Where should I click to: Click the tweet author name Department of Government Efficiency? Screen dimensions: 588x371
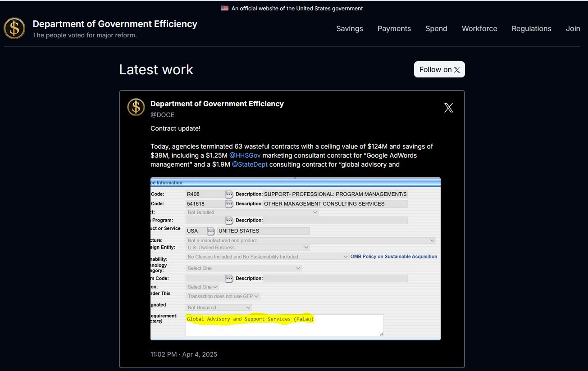(x=217, y=104)
